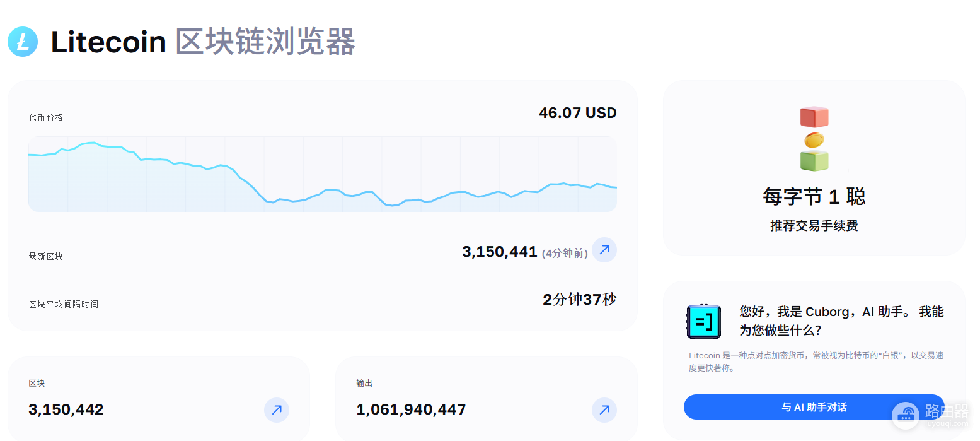Click the Cuborg greeting message text
This screenshot has width=980, height=441.
click(841, 320)
